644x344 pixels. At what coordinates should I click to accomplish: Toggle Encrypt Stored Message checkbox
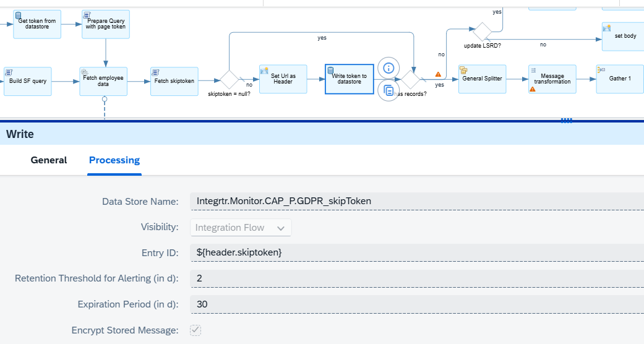(x=195, y=330)
